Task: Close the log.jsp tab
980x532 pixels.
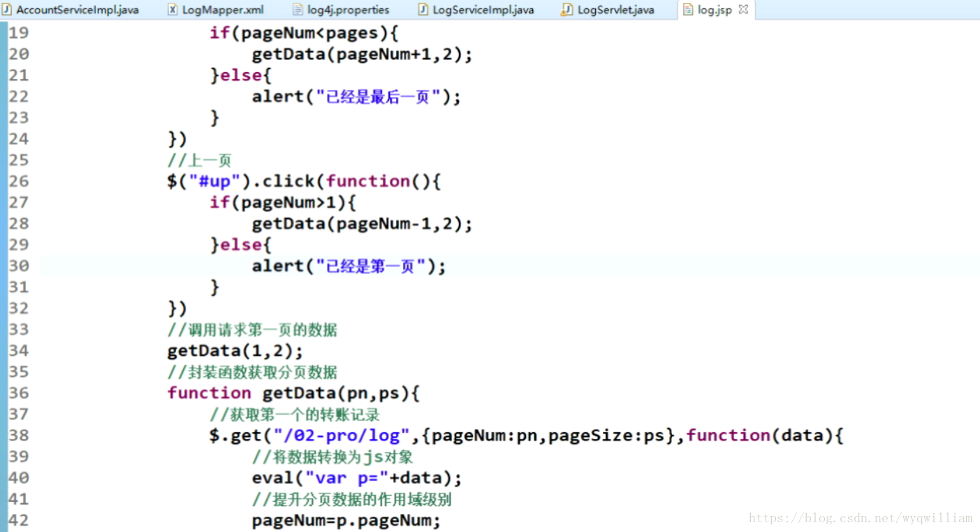Action: click(743, 10)
